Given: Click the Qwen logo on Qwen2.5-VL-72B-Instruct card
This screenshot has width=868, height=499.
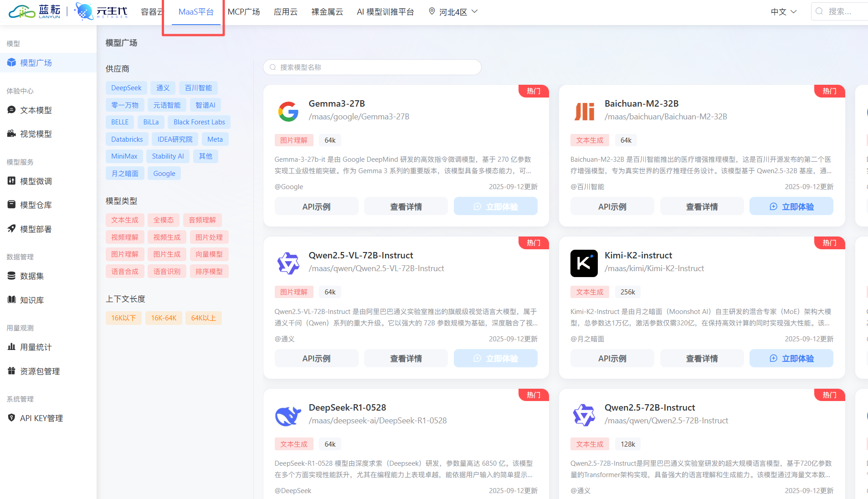Looking at the screenshot, I should point(288,263).
